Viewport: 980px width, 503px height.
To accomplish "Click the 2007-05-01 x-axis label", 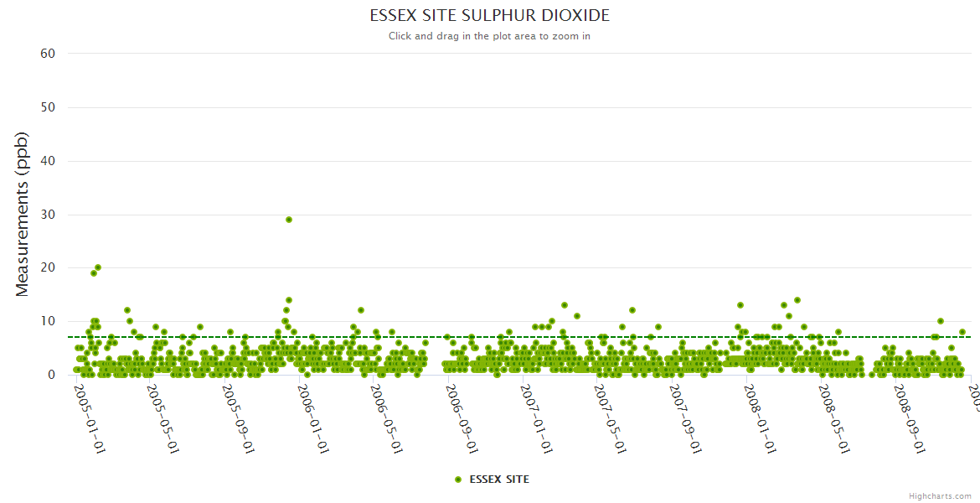I will [x=611, y=418].
